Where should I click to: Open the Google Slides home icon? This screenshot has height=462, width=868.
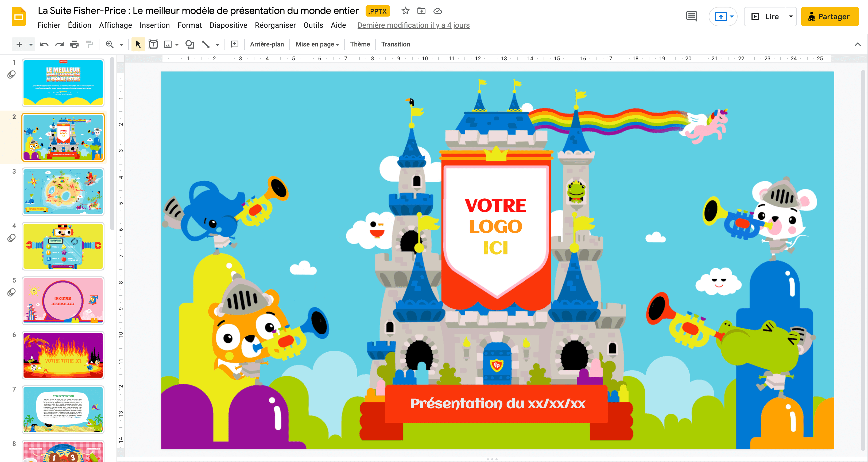19,17
